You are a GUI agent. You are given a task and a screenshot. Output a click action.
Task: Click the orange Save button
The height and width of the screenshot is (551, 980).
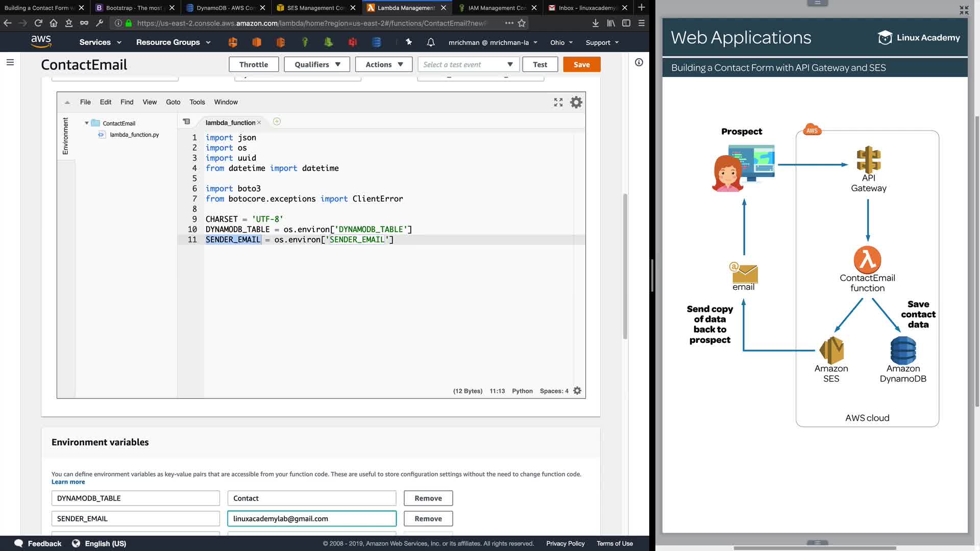coord(581,64)
